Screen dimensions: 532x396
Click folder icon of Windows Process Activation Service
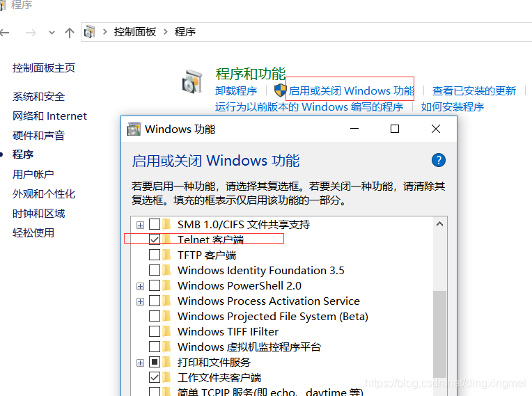(x=166, y=301)
